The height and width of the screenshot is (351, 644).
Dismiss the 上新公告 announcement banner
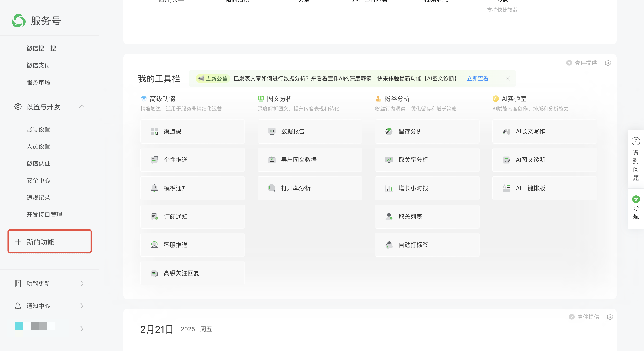508,78
